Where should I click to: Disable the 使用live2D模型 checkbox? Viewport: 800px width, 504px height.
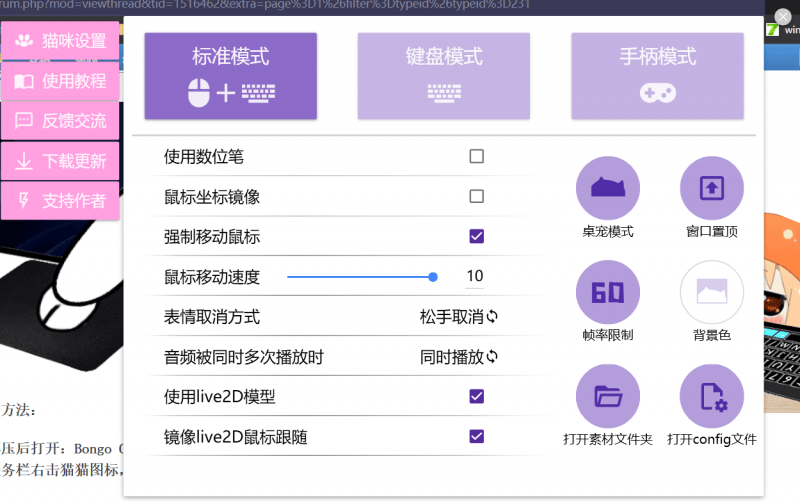(477, 397)
